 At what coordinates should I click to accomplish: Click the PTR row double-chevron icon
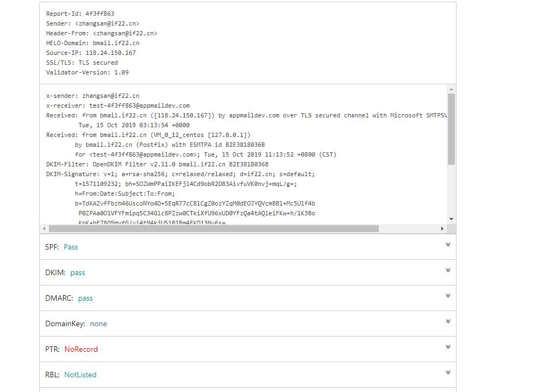click(x=448, y=347)
